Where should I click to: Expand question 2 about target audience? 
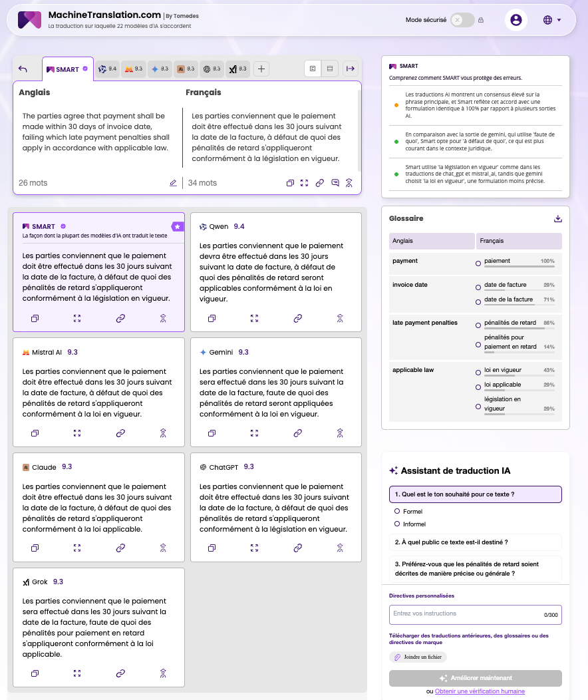pos(475,542)
